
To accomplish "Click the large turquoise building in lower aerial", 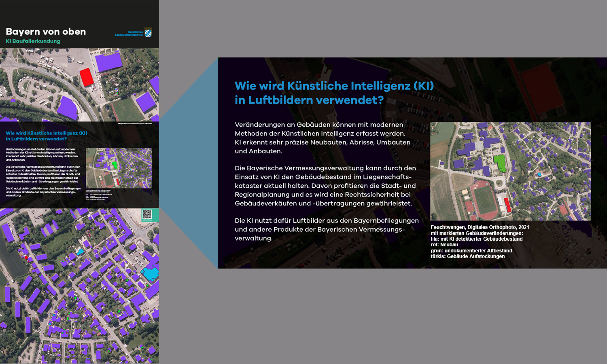I will click(x=151, y=273).
